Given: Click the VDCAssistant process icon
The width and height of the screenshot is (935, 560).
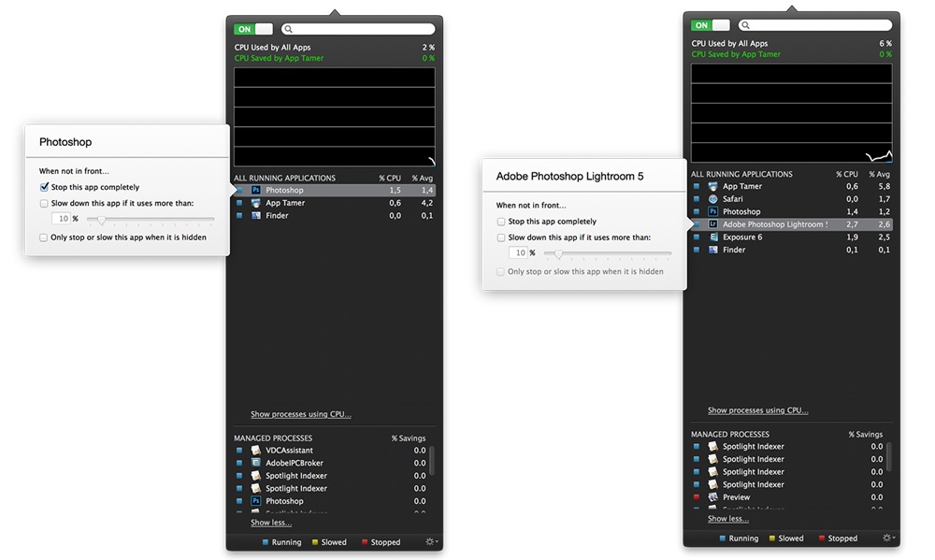Looking at the screenshot, I should [x=255, y=451].
